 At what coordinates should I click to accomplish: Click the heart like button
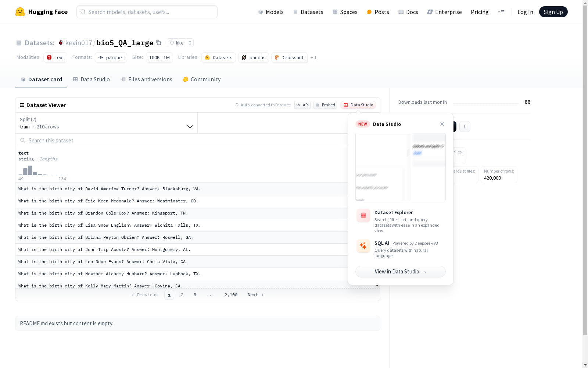coord(176,43)
